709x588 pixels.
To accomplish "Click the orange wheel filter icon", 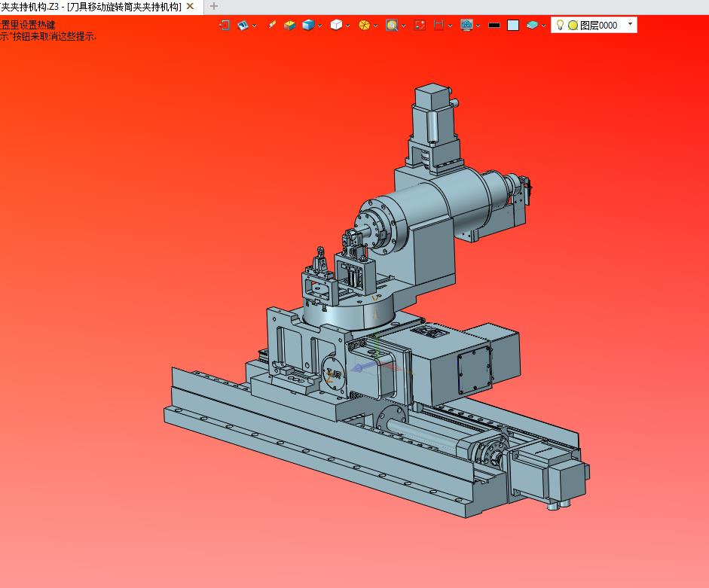I will (x=364, y=26).
